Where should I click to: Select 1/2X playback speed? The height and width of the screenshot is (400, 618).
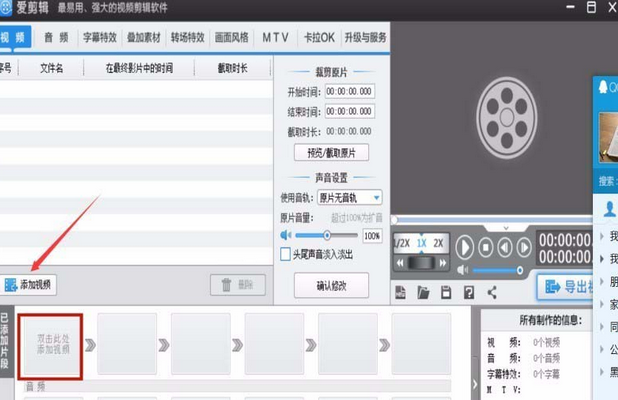pyautogui.click(x=403, y=243)
